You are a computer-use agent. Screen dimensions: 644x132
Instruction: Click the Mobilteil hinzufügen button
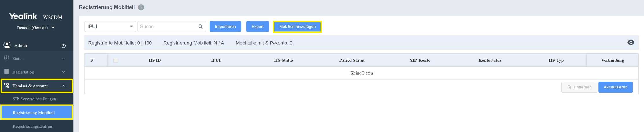click(x=297, y=27)
